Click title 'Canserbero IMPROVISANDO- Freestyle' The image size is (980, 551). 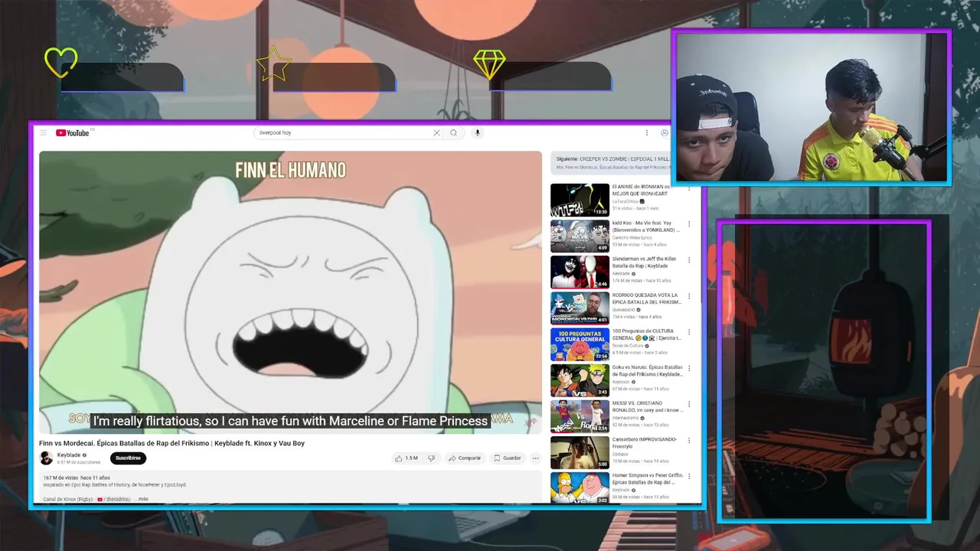[644, 442]
